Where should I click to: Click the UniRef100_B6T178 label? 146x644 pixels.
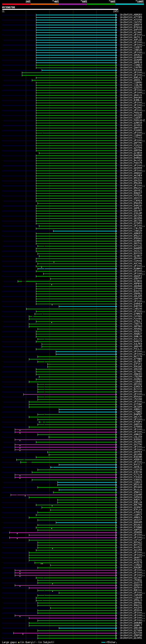(131, 357)
